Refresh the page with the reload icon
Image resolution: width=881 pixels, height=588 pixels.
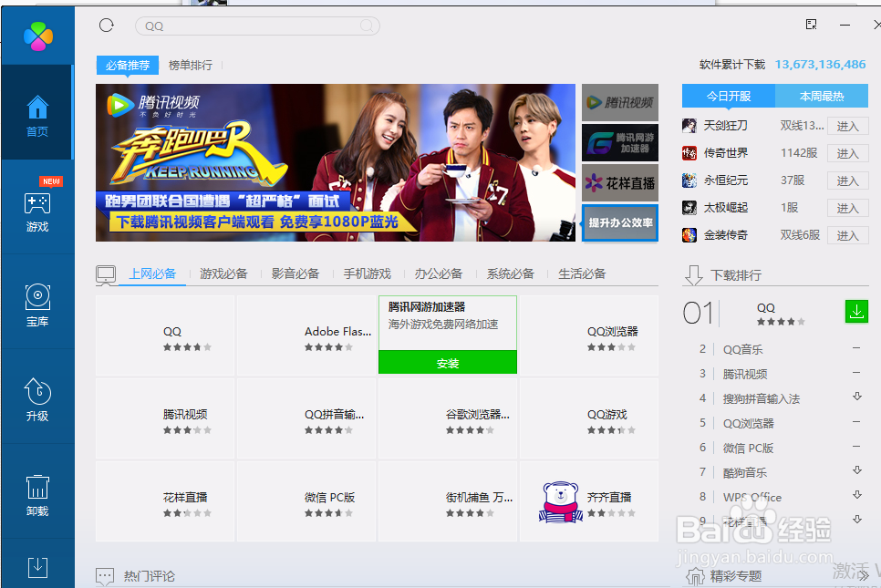coord(107,26)
